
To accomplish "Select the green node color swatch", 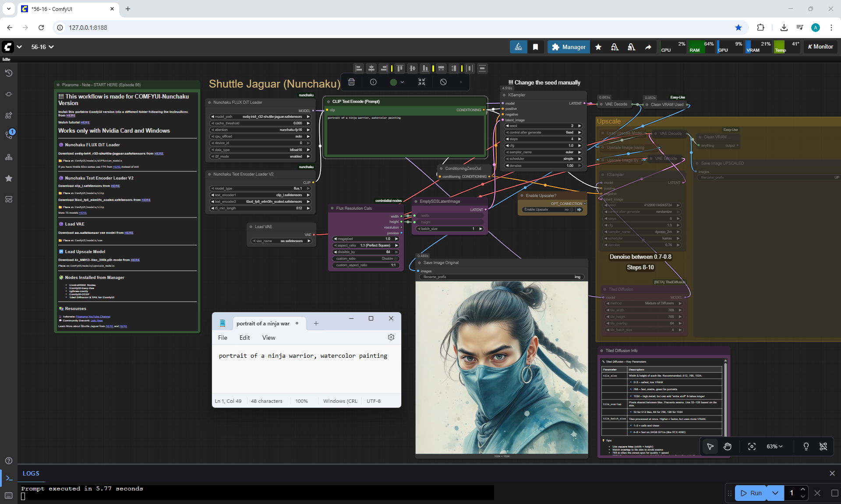I will [393, 82].
